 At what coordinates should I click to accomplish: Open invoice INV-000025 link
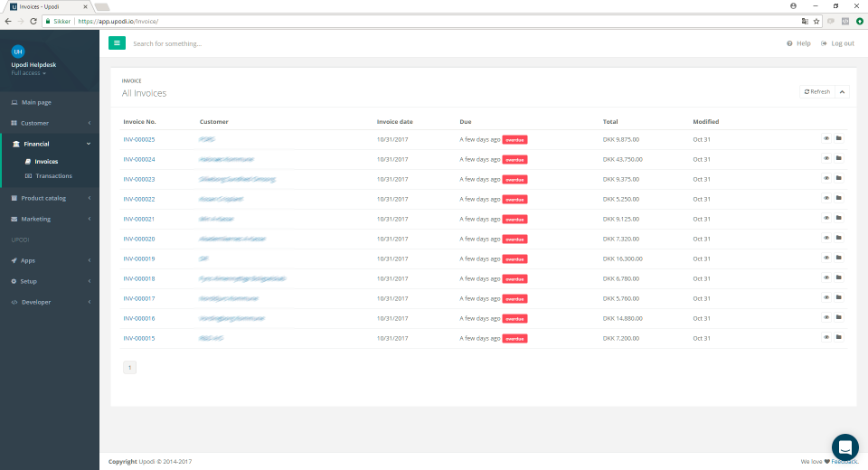(139, 139)
